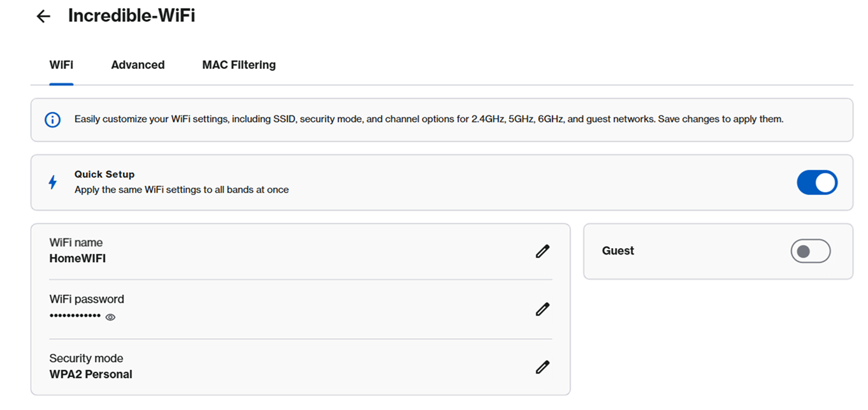The height and width of the screenshot is (410, 868).
Task: Edit the Security mode using the pencil icon
Action: [x=542, y=367]
